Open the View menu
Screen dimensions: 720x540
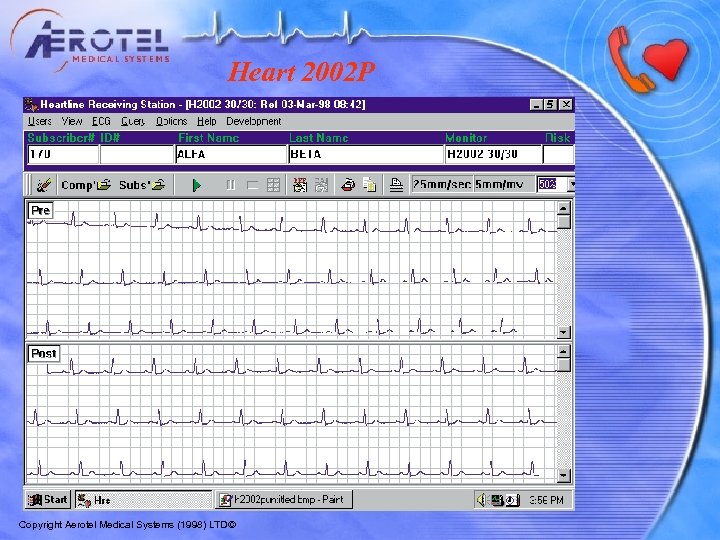pos(72,121)
